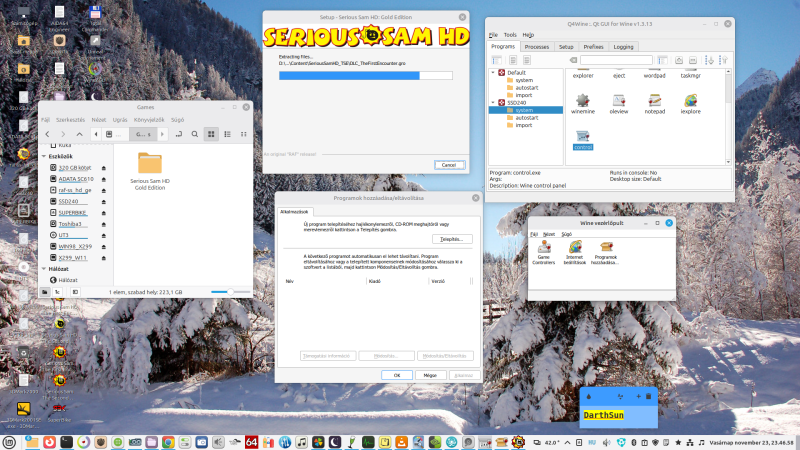Click OK in Programok hozzáadása dialog

[x=397, y=375]
